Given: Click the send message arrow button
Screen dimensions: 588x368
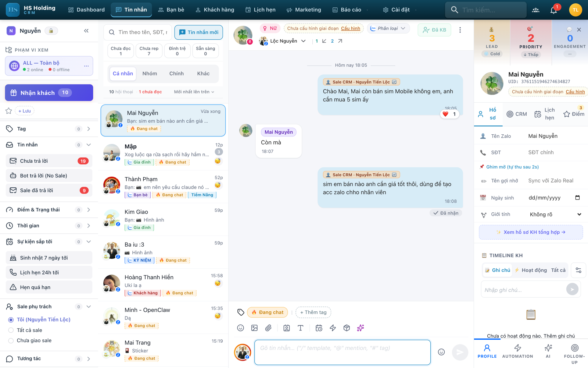Looking at the screenshot, I should (460, 352).
